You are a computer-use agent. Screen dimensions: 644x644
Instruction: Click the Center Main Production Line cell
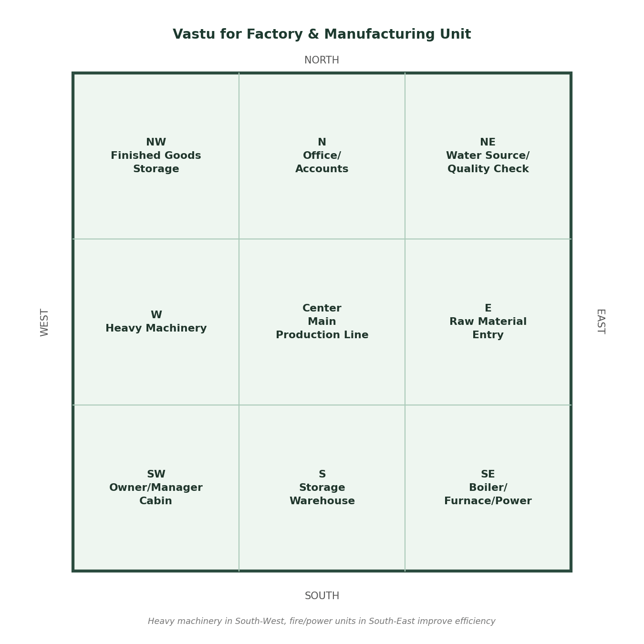[322, 322]
